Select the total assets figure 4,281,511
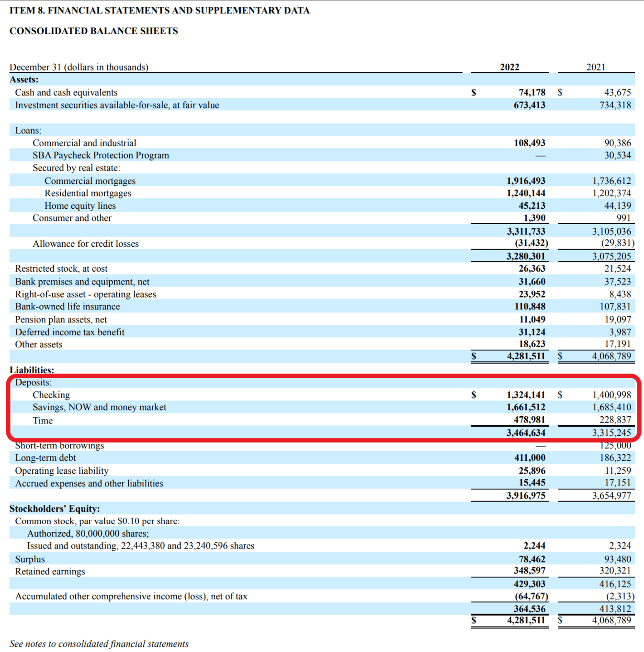 (x=526, y=356)
